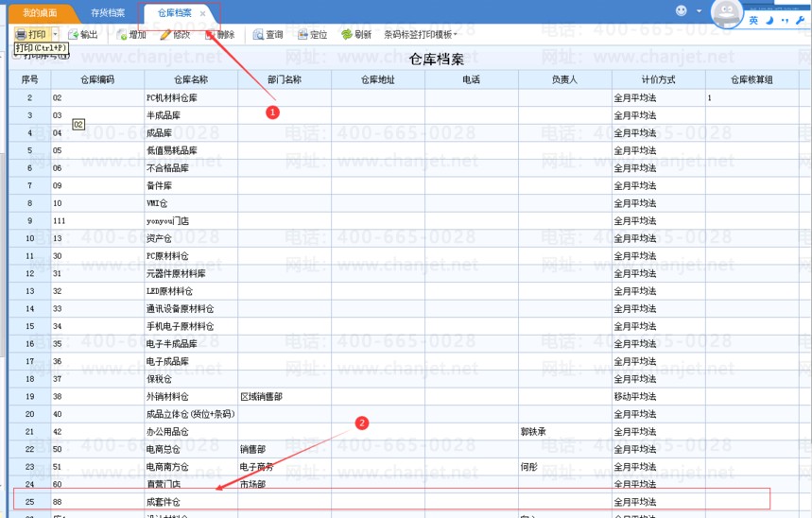This screenshot has width=812, height=518.
Task: Open the wrench settings icon
Action: click(800, 20)
